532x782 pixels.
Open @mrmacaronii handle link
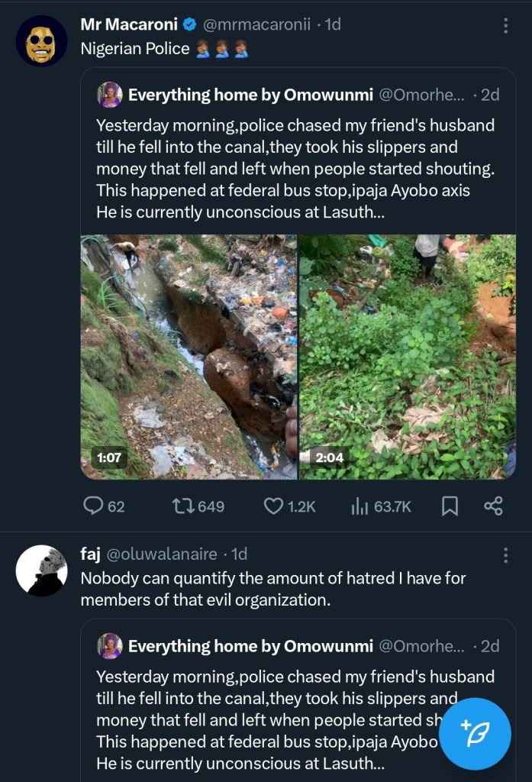point(258,25)
